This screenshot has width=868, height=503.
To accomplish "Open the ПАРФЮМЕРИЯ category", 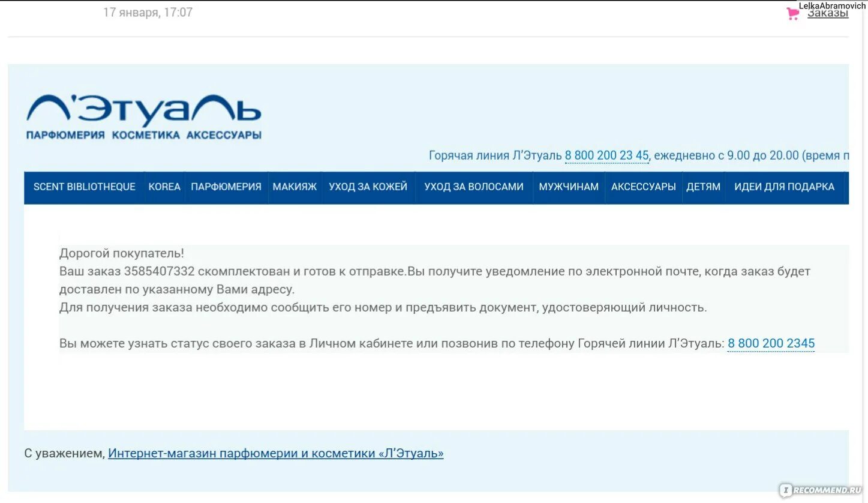I will (x=226, y=187).
